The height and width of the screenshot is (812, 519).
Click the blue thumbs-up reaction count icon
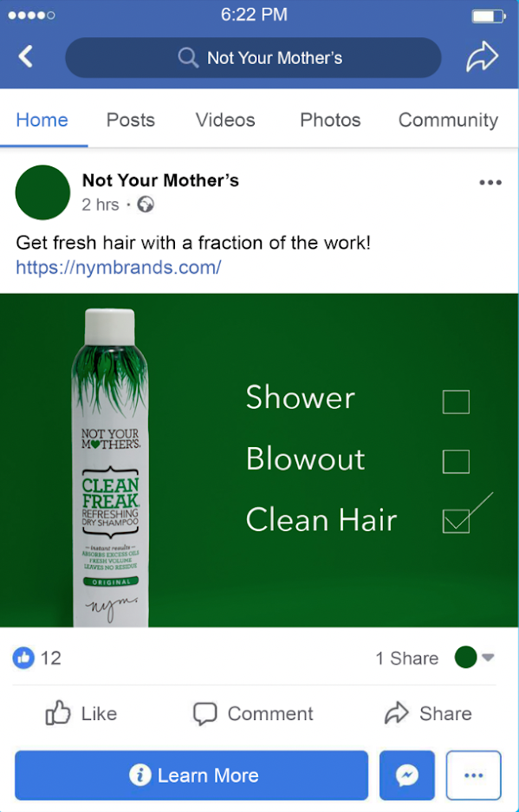(x=23, y=658)
